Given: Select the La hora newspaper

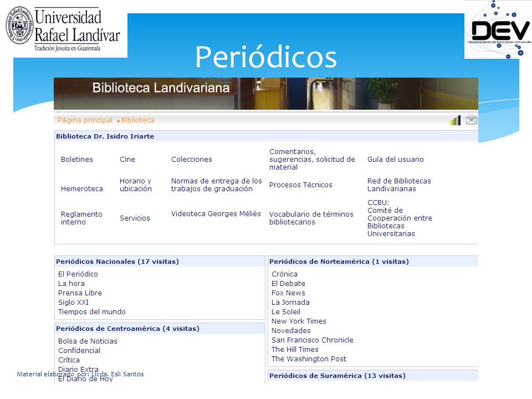Looking at the screenshot, I should 71,284.
